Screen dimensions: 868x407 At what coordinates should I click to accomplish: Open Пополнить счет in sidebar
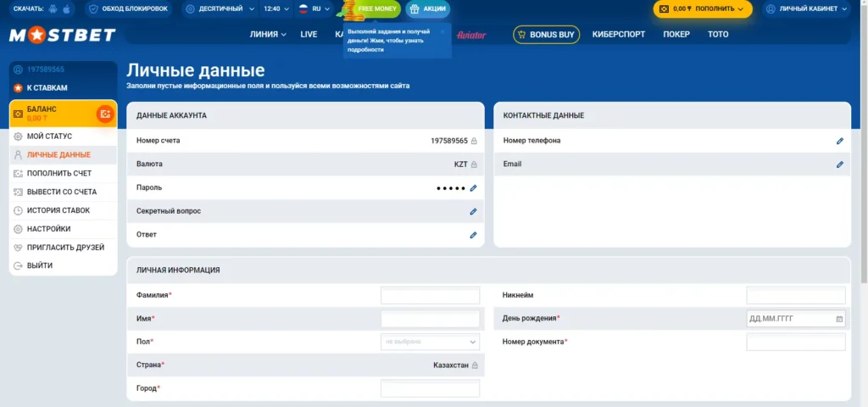(63, 173)
